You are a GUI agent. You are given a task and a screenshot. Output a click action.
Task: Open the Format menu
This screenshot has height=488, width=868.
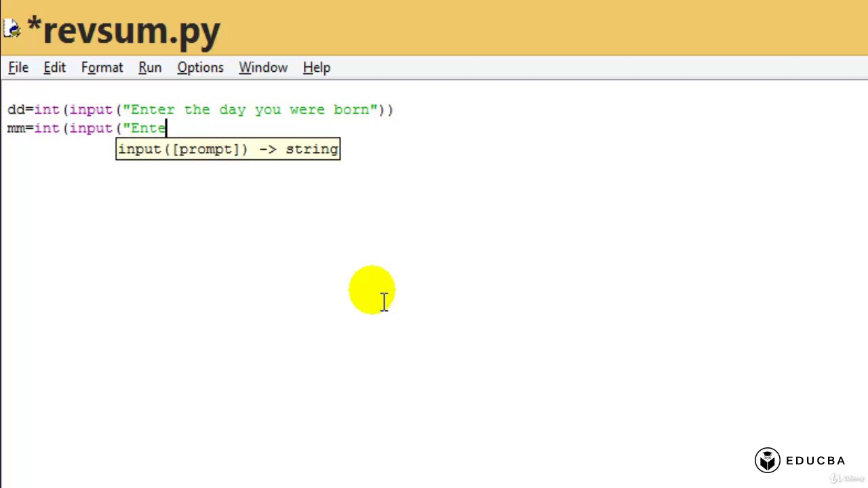point(102,68)
